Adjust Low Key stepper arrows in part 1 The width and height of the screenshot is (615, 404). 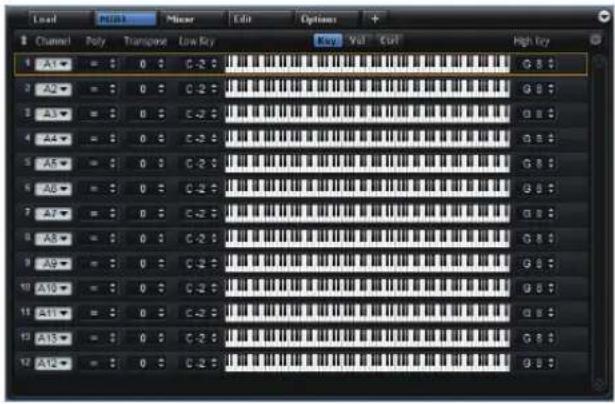pyautogui.click(x=214, y=64)
